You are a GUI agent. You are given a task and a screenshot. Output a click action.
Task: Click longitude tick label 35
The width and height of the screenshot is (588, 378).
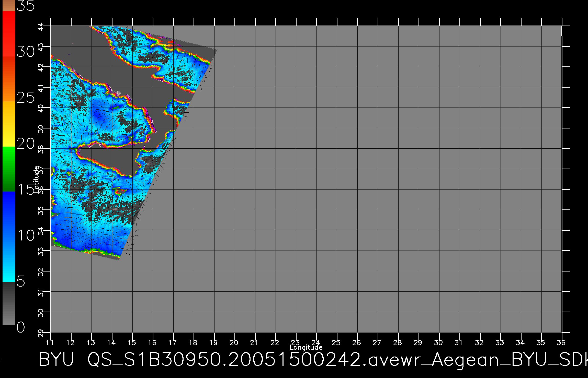(541, 342)
